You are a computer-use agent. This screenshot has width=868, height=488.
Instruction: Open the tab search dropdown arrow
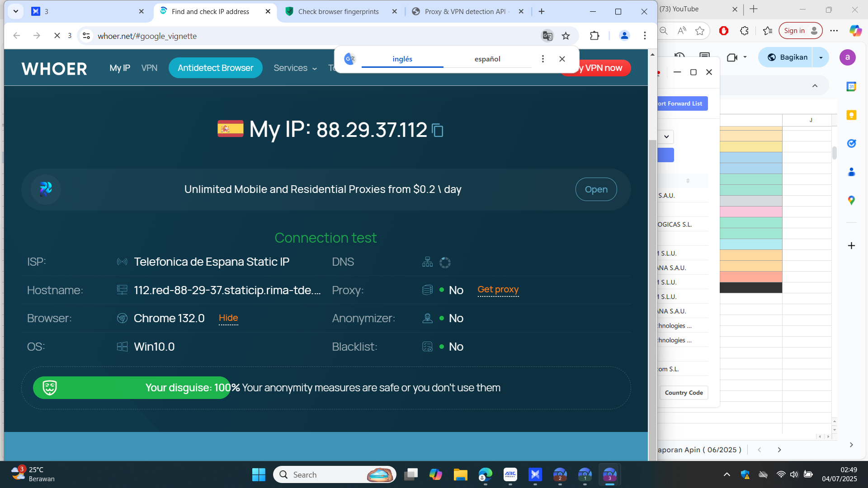[x=16, y=11]
